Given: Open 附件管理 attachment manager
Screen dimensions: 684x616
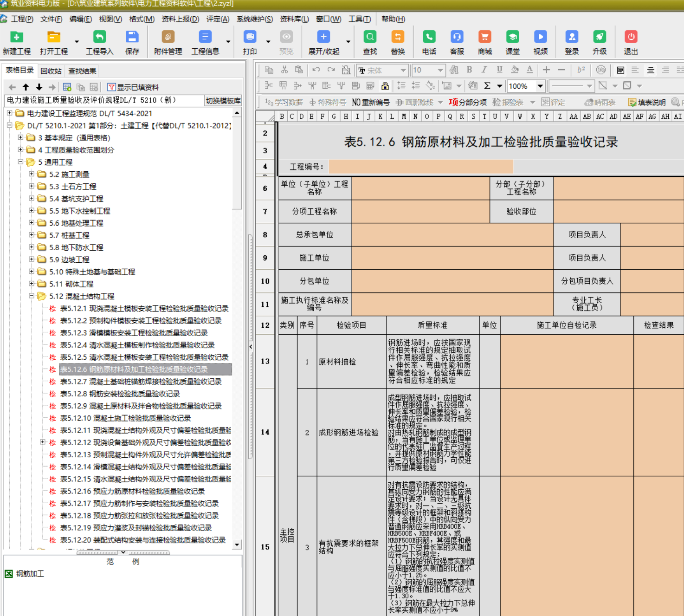Looking at the screenshot, I should (x=168, y=37).
